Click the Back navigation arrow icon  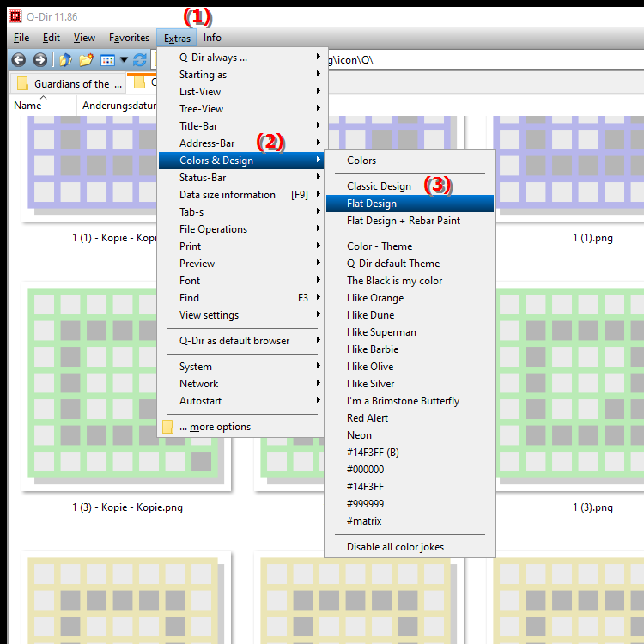pos(19,60)
